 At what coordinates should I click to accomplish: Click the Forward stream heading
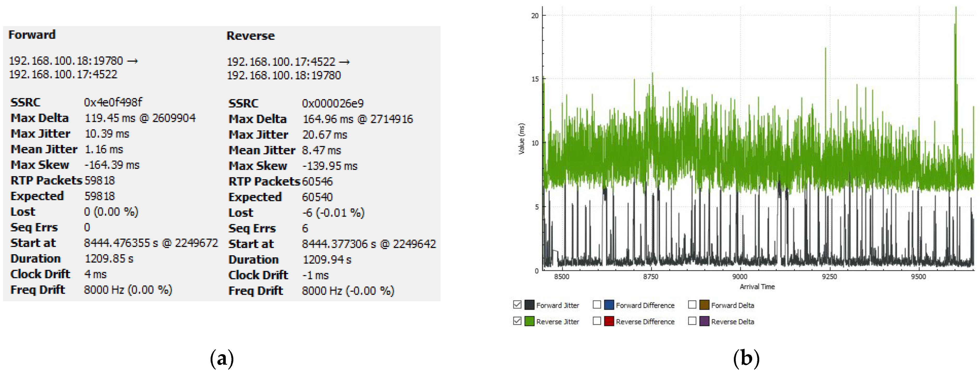(32, 35)
